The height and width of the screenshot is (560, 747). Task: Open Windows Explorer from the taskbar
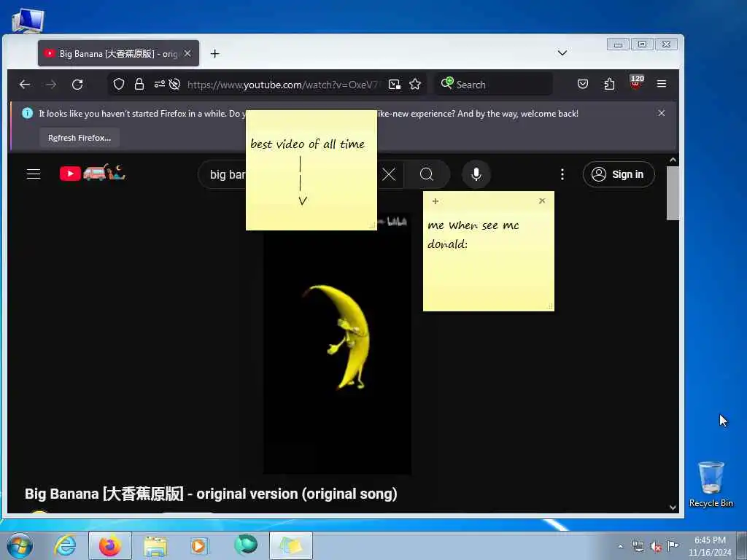point(155,546)
